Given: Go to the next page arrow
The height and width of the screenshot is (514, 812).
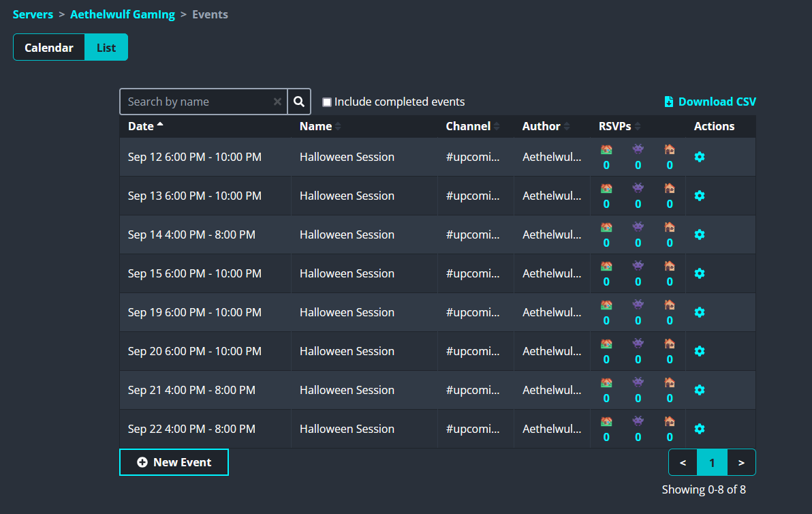Looking at the screenshot, I should (741, 463).
